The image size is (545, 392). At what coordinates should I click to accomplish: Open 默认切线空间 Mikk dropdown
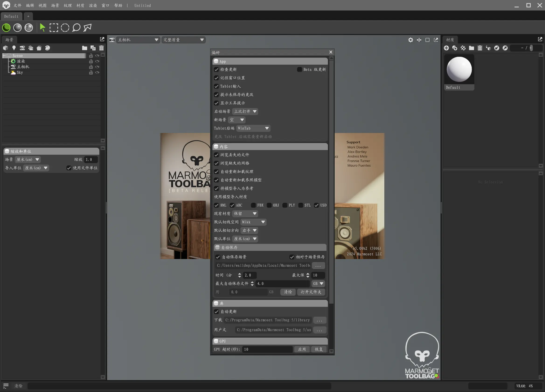[x=253, y=222]
